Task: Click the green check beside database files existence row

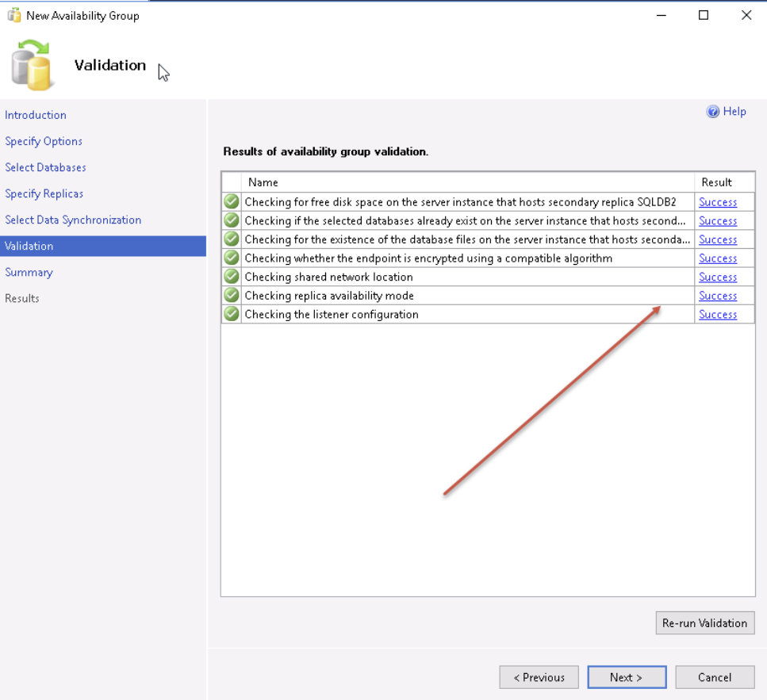Action: pos(232,239)
